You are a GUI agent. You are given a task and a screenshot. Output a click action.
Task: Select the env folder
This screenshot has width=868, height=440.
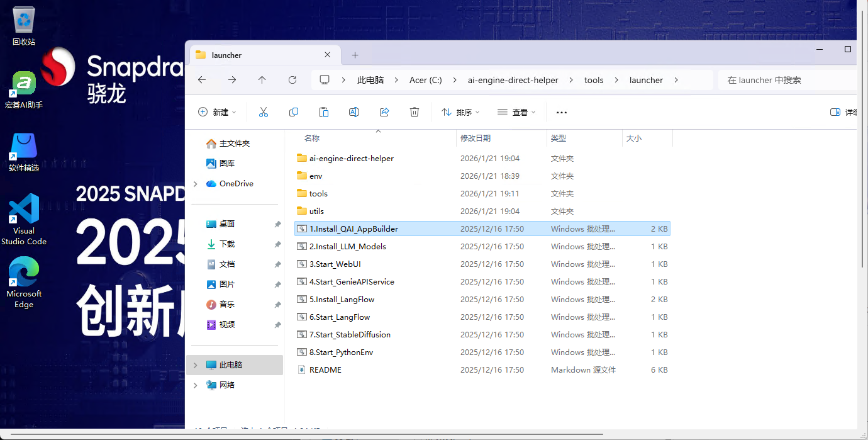[x=482, y=176]
